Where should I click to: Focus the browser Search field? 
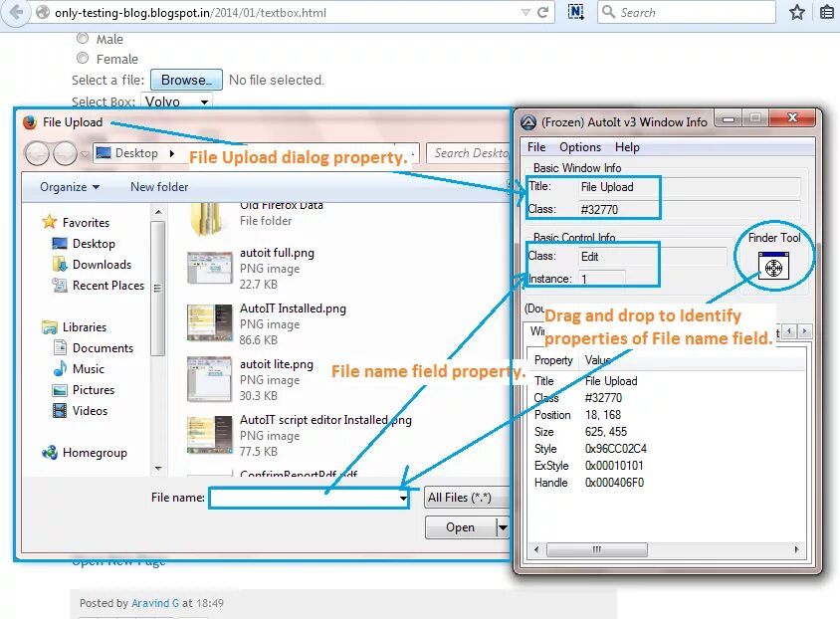point(687,12)
